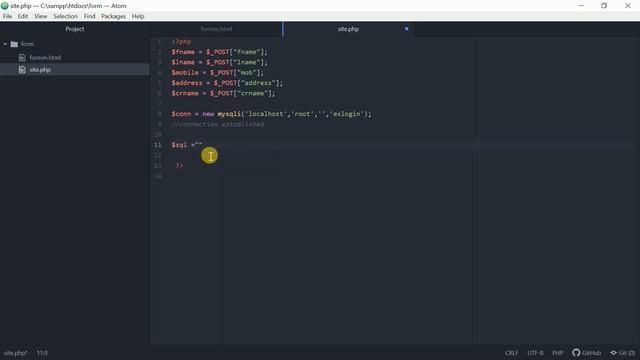Minimize the Atom window
This screenshot has height=360, width=640.
581,6
